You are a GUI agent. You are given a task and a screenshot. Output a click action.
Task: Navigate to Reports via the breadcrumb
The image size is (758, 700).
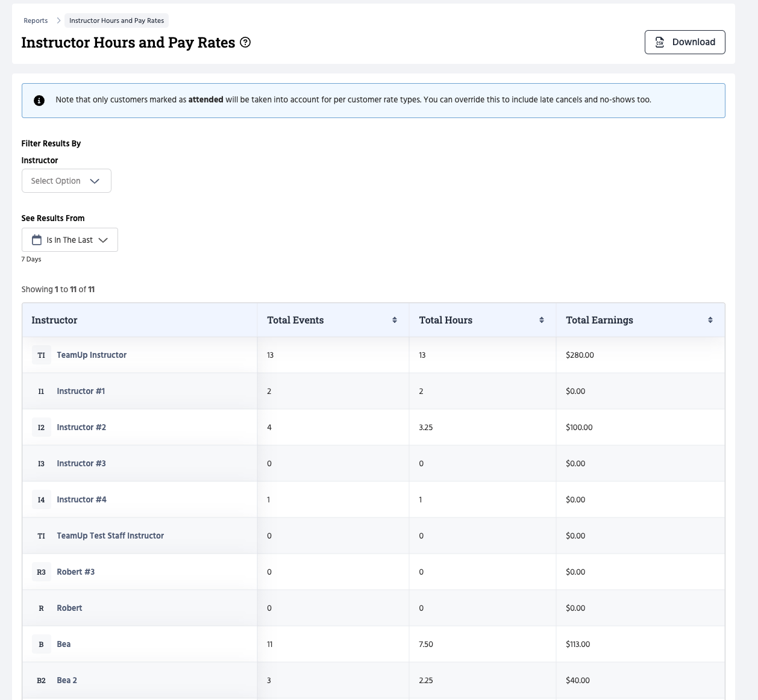(x=35, y=20)
